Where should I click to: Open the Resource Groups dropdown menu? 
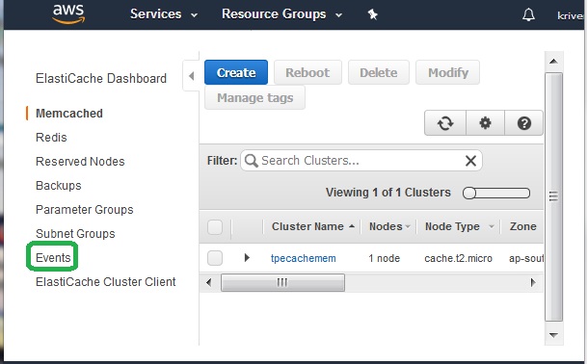coord(281,14)
